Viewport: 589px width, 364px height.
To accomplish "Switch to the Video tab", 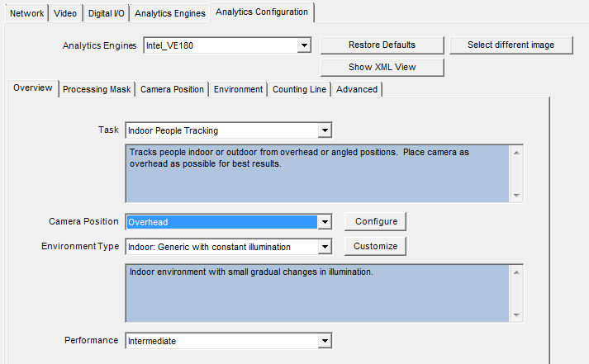I will (65, 14).
